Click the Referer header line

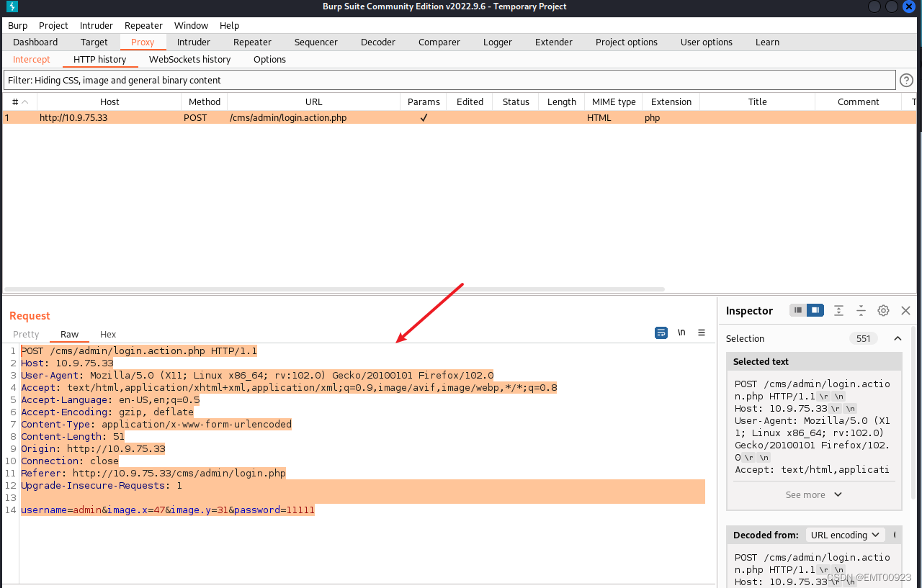[x=153, y=473]
